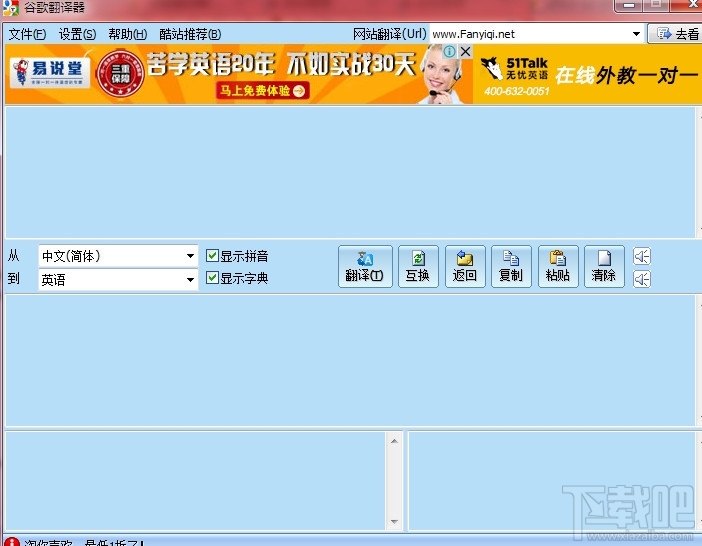Play translated text audio speaker icon
The height and width of the screenshot is (546, 702).
pos(642,279)
